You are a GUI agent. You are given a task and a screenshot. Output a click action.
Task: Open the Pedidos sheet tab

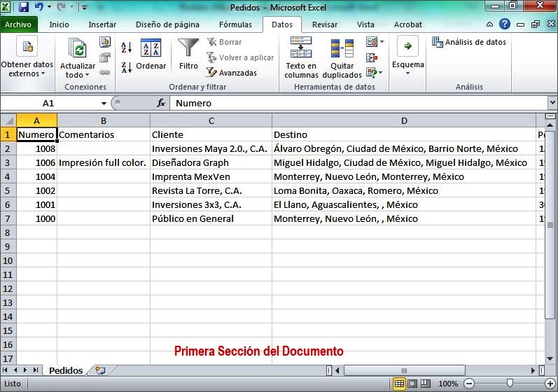[x=66, y=370]
